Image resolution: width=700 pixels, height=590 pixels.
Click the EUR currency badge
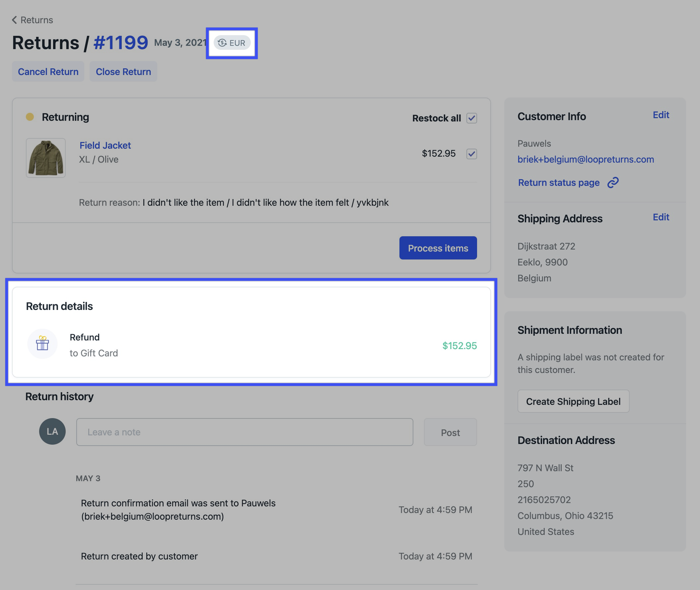(x=232, y=43)
